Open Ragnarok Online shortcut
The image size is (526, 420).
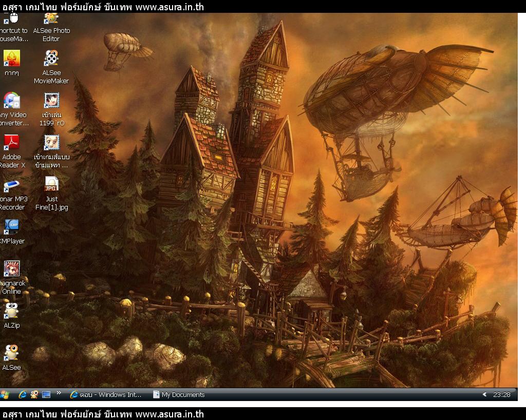coord(12,278)
